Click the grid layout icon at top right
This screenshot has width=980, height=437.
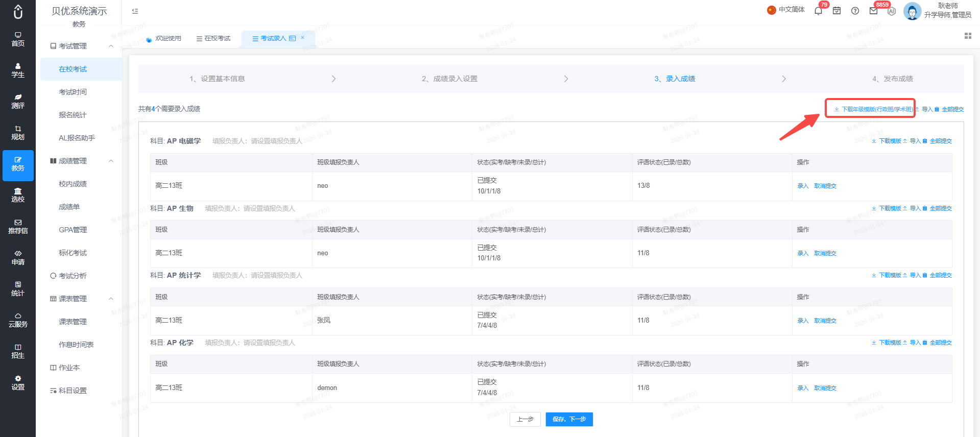(968, 36)
